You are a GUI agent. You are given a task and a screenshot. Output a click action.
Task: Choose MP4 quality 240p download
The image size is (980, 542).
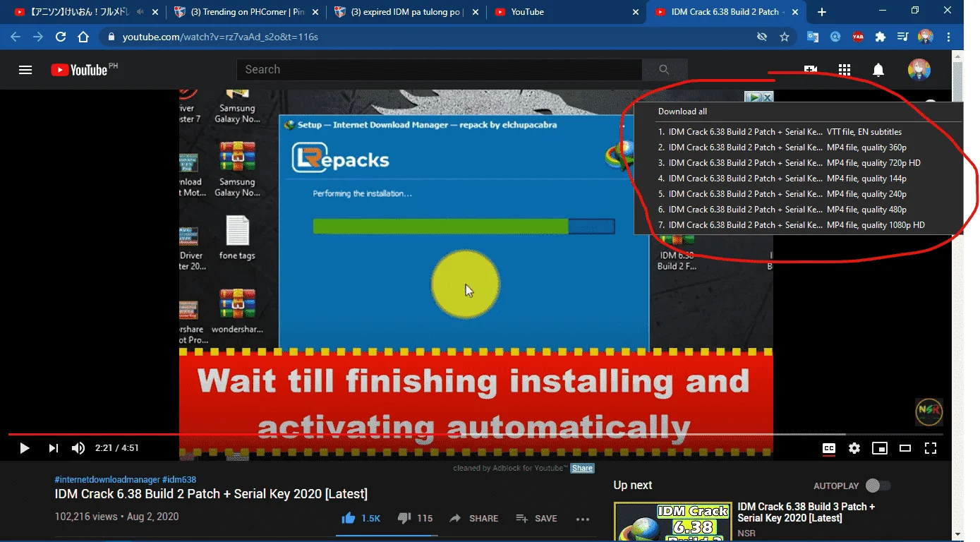799,194
